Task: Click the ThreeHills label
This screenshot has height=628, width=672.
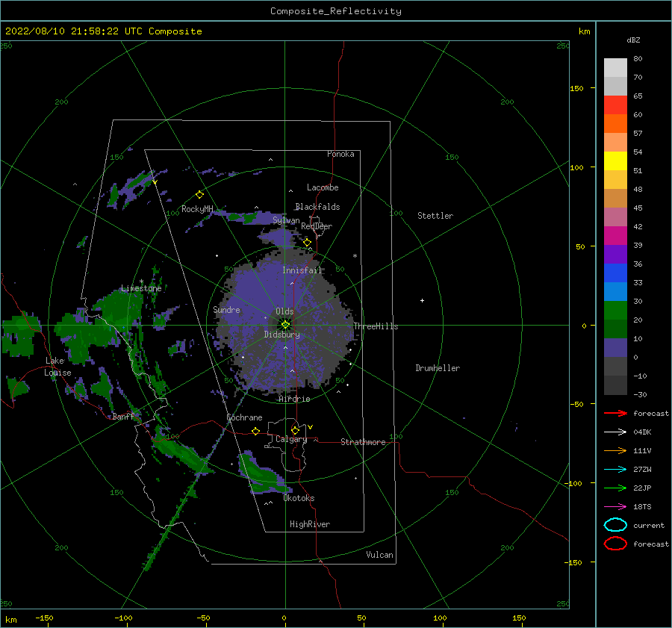Action: point(376,326)
